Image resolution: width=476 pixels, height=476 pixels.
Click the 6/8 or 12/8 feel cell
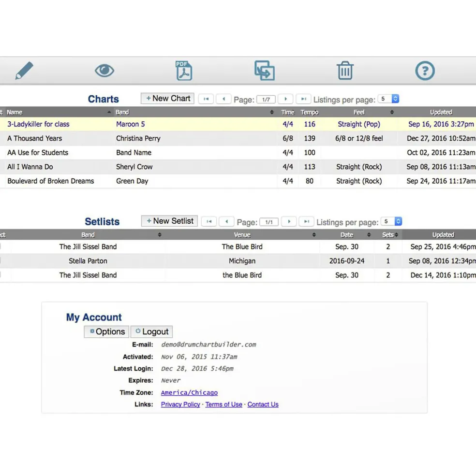(x=359, y=138)
